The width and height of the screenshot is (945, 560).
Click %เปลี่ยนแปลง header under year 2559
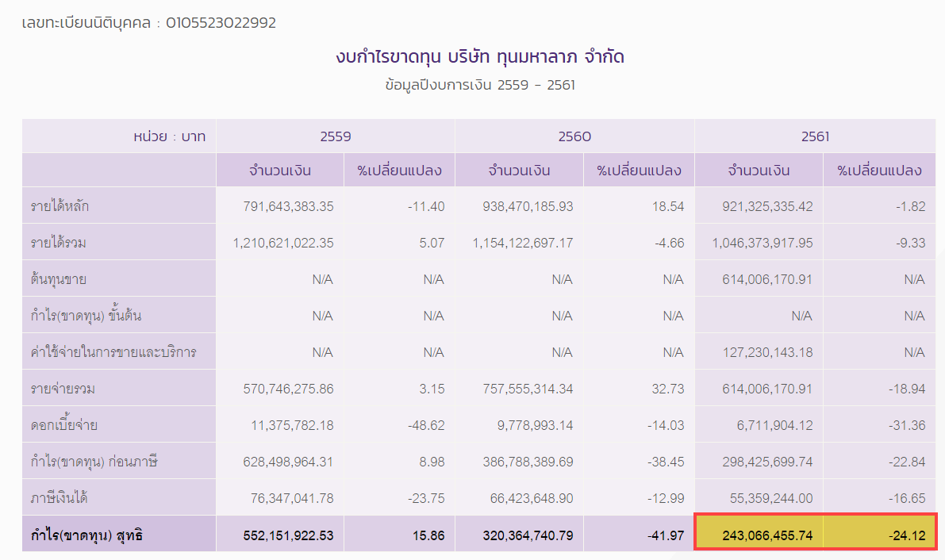(x=399, y=171)
